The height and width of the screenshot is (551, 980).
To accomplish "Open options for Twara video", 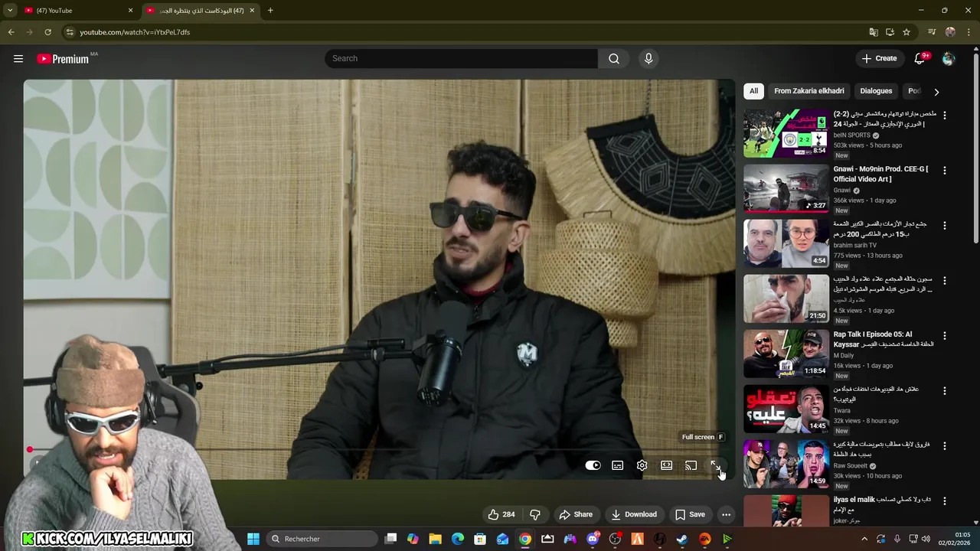I will tap(944, 391).
